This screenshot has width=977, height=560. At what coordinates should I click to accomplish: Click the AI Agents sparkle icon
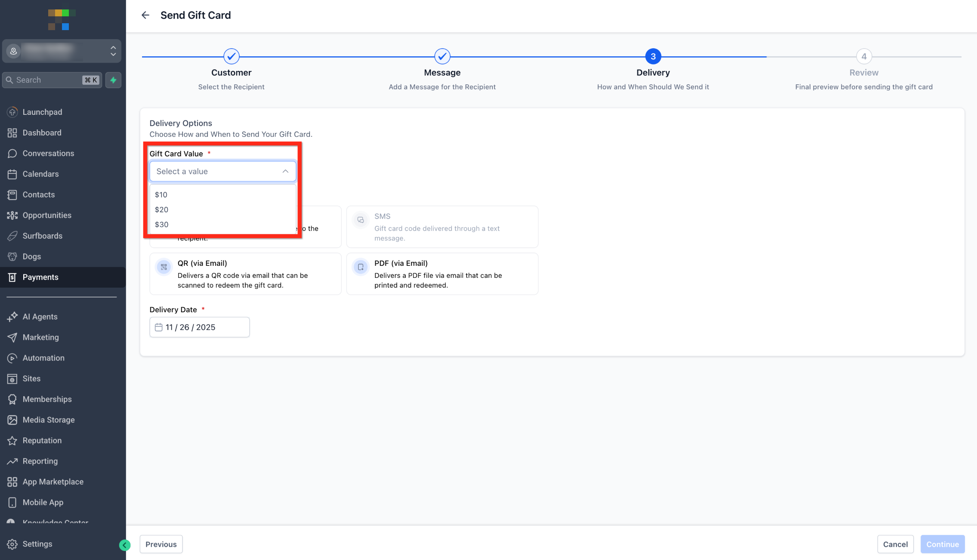pos(12,317)
